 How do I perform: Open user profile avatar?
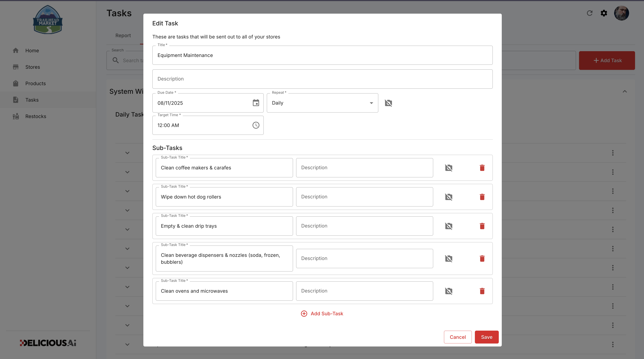coord(621,13)
